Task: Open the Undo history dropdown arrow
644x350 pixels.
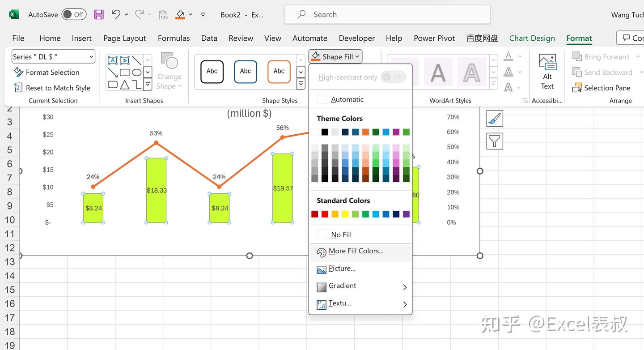Action: pyautogui.click(x=127, y=15)
